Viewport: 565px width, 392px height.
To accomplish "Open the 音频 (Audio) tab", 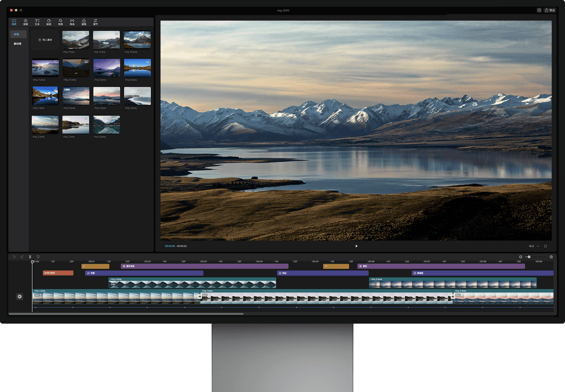I will (x=25, y=22).
